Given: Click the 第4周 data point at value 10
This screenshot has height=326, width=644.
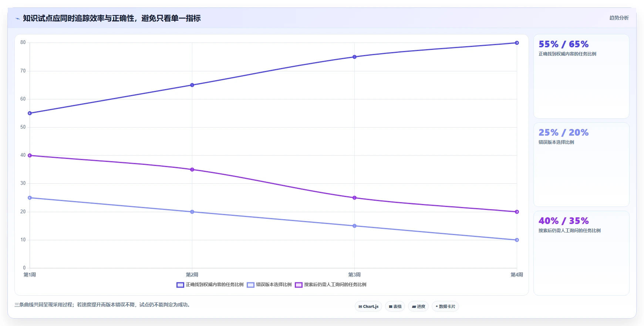Looking at the screenshot, I should pos(517,240).
